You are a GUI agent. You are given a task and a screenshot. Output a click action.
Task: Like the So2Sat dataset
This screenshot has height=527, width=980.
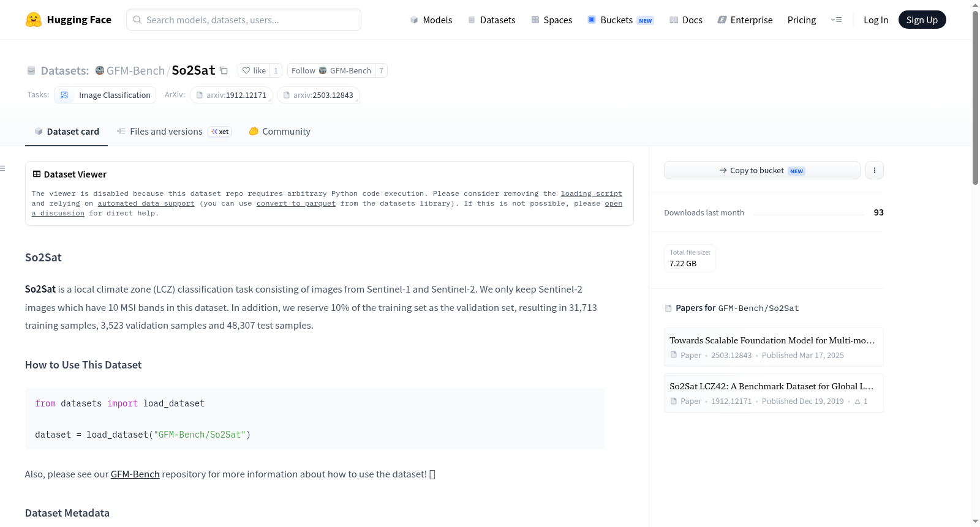click(254, 70)
